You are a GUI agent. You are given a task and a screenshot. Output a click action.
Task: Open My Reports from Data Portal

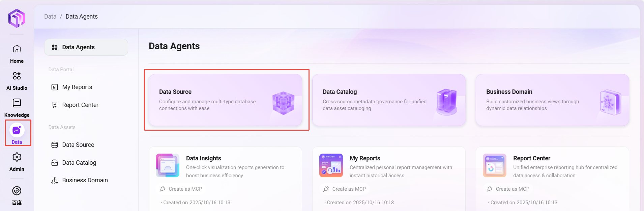[x=77, y=87]
